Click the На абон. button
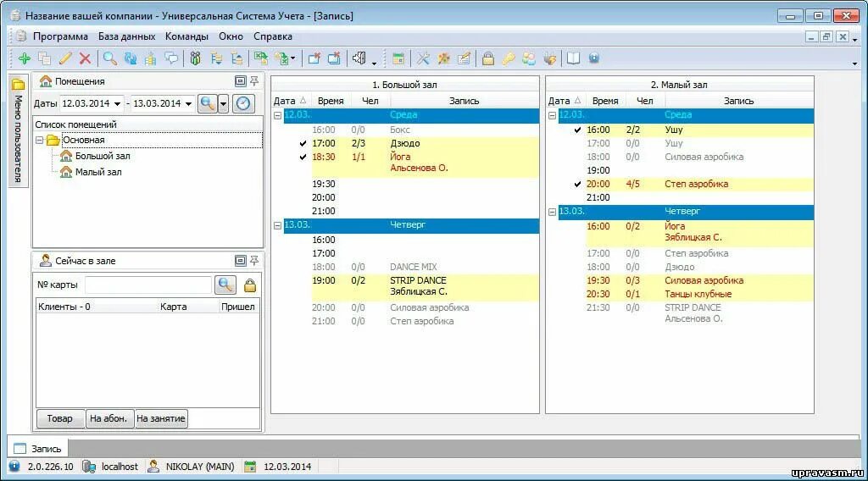 [x=109, y=418]
